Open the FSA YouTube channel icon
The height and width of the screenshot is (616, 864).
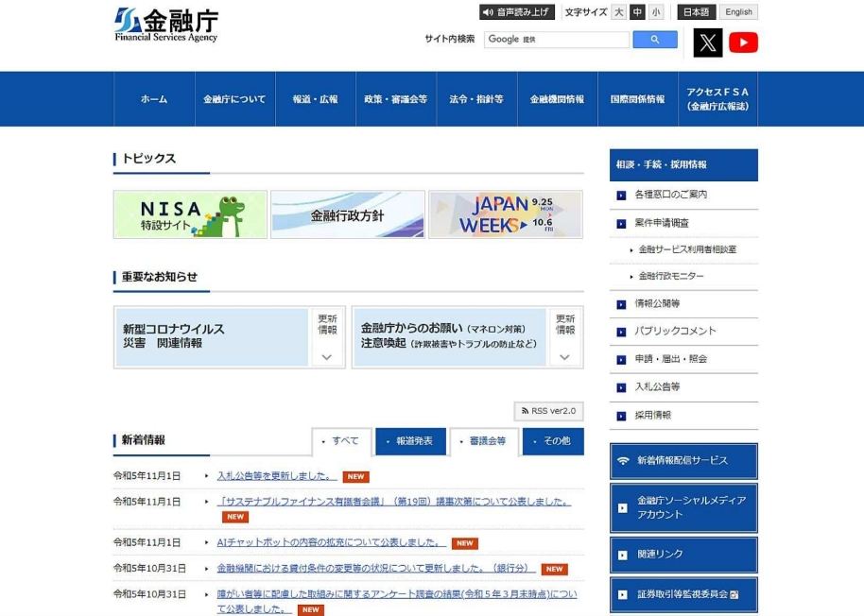(x=746, y=42)
